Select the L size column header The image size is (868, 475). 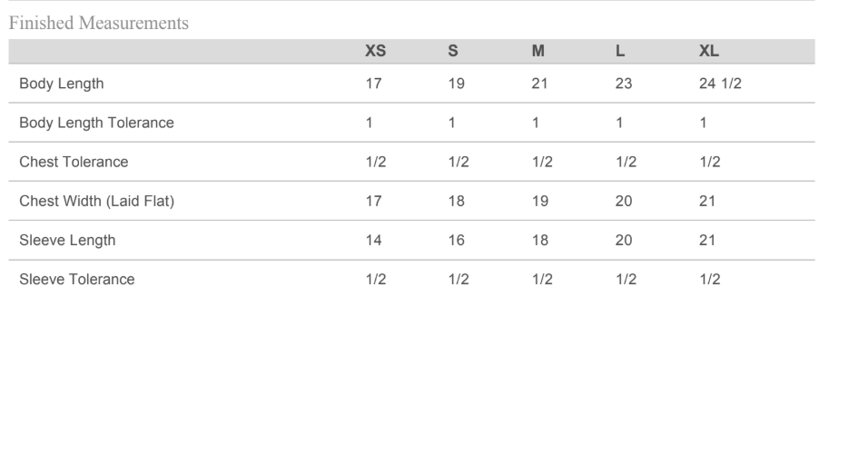point(620,51)
